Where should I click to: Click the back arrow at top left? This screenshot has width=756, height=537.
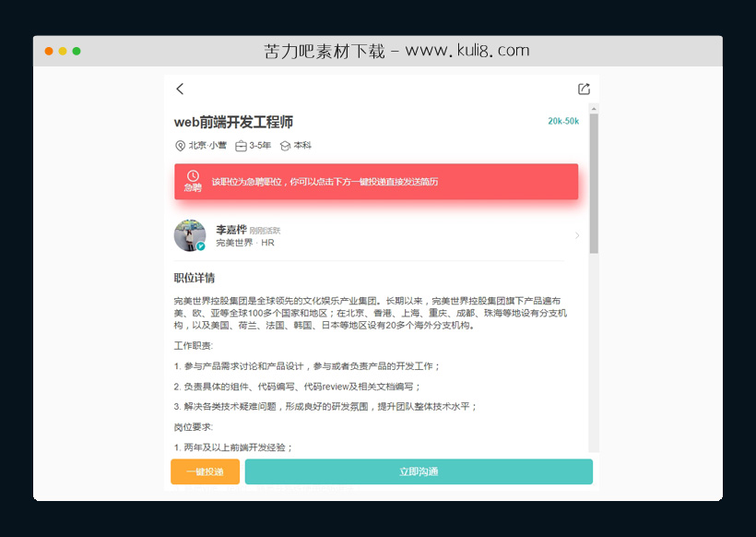[180, 89]
